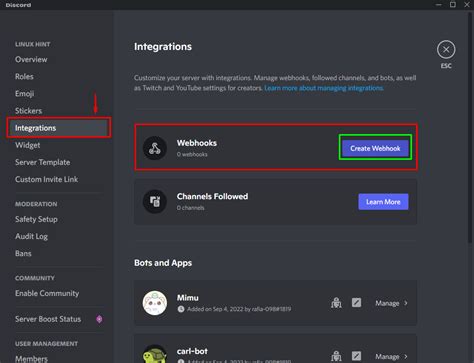Click the slash command icon in Mimu row

click(356, 303)
